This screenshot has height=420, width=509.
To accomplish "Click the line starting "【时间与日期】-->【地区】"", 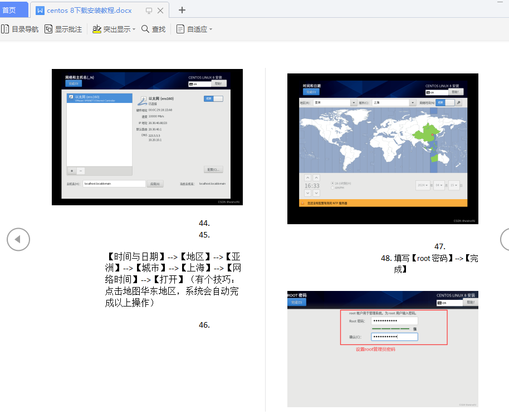I will (173, 256).
